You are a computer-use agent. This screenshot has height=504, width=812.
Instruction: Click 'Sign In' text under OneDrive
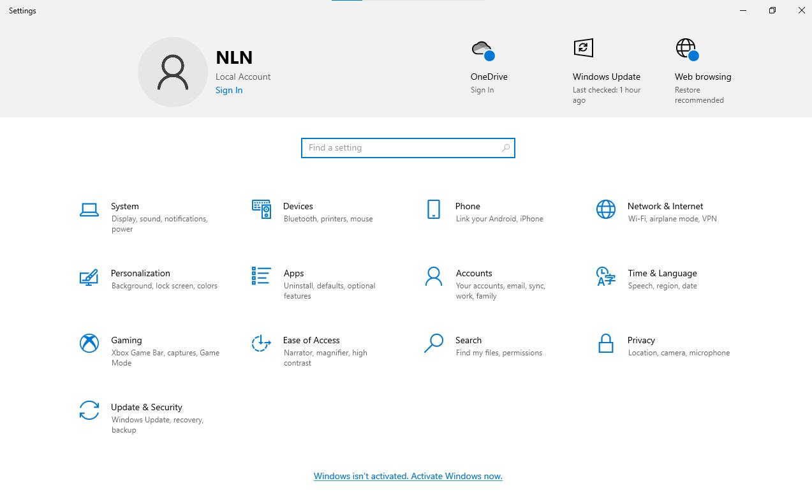pyautogui.click(x=482, y=90)
